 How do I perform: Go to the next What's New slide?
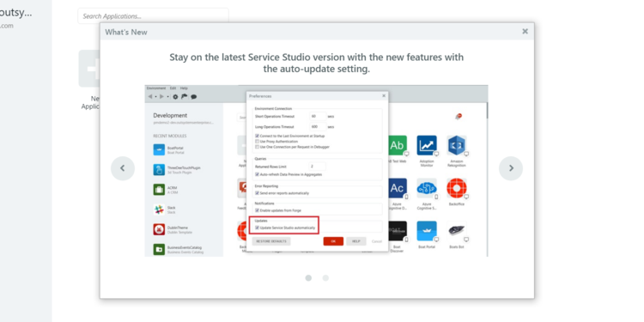click(x=511, y=168)
